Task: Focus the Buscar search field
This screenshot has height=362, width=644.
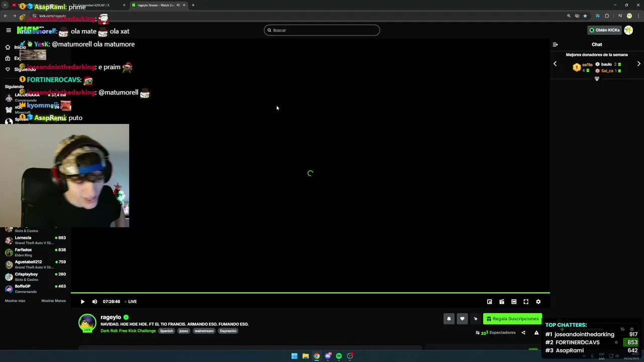Action: point(322,30)
